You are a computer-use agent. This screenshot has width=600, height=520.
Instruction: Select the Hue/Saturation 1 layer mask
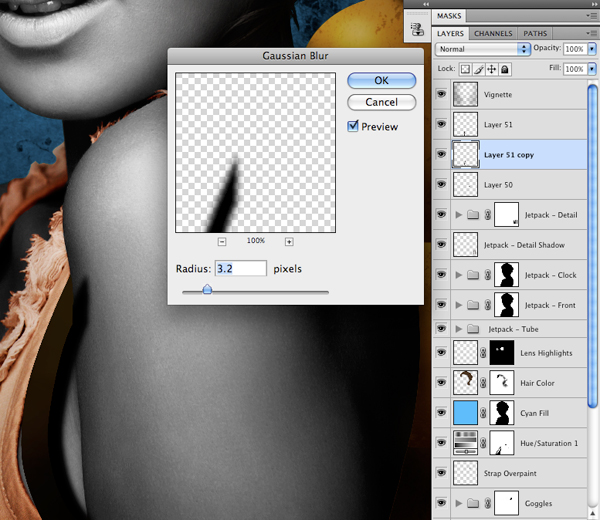pyautogui.click(x=502, y=443)
